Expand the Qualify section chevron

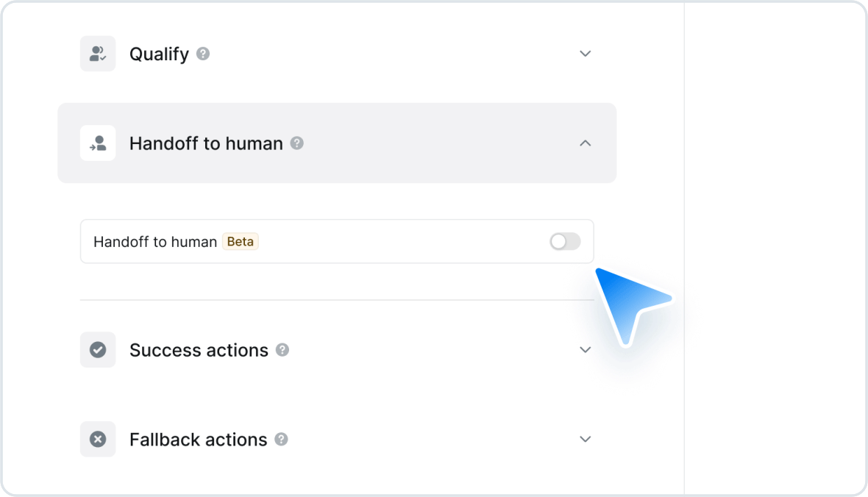pyautogui.click(x=585, y=54)
